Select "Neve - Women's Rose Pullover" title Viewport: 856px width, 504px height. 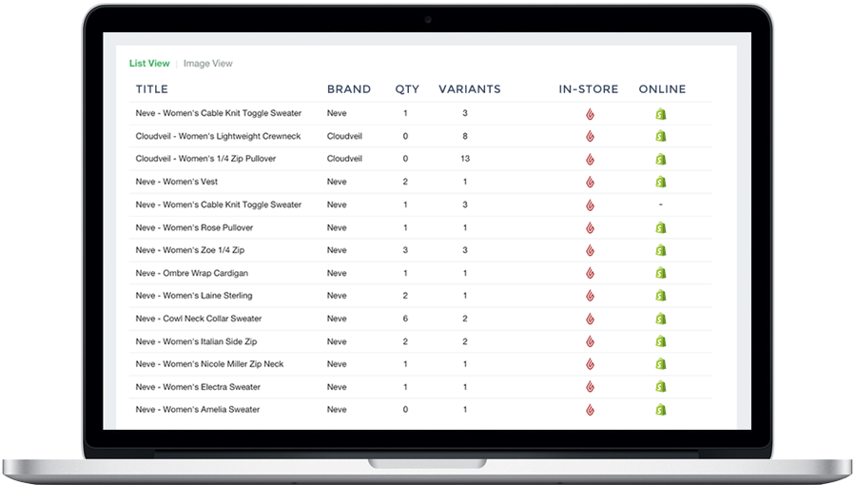point(194,227)
